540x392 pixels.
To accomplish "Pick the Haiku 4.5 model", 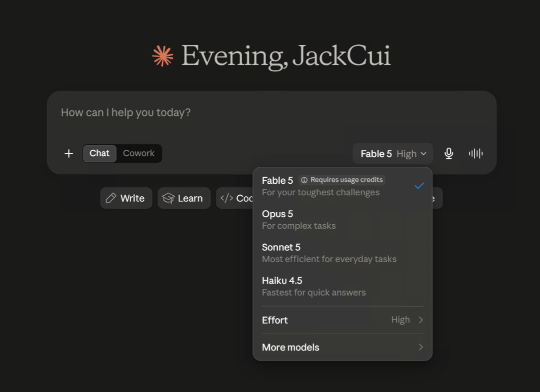I will point(342,286).
